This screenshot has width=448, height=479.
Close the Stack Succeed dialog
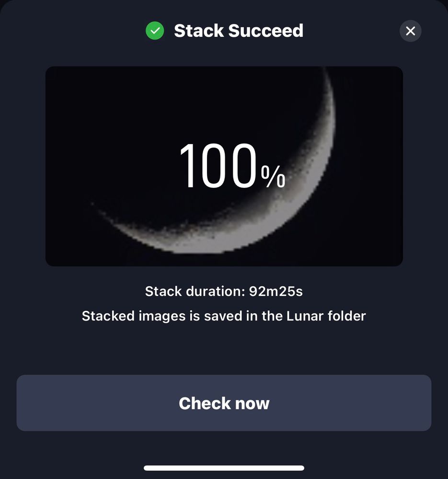[410, 31]
